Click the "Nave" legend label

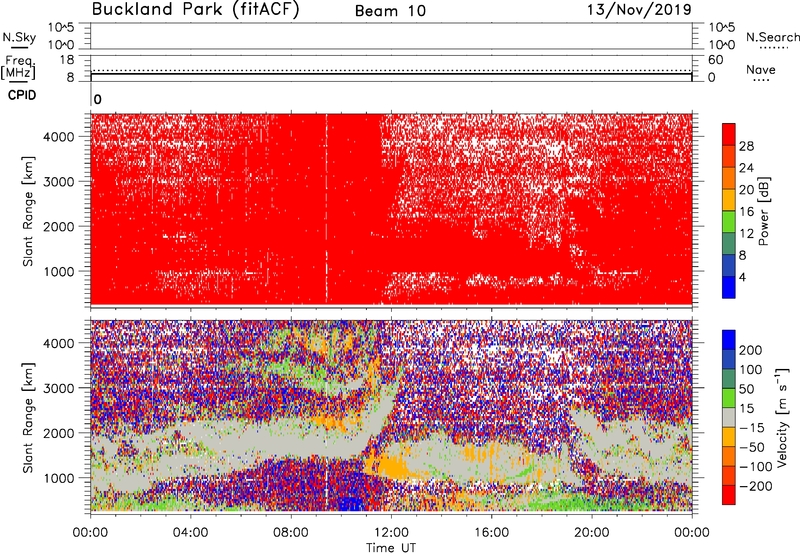click(760, 69)
